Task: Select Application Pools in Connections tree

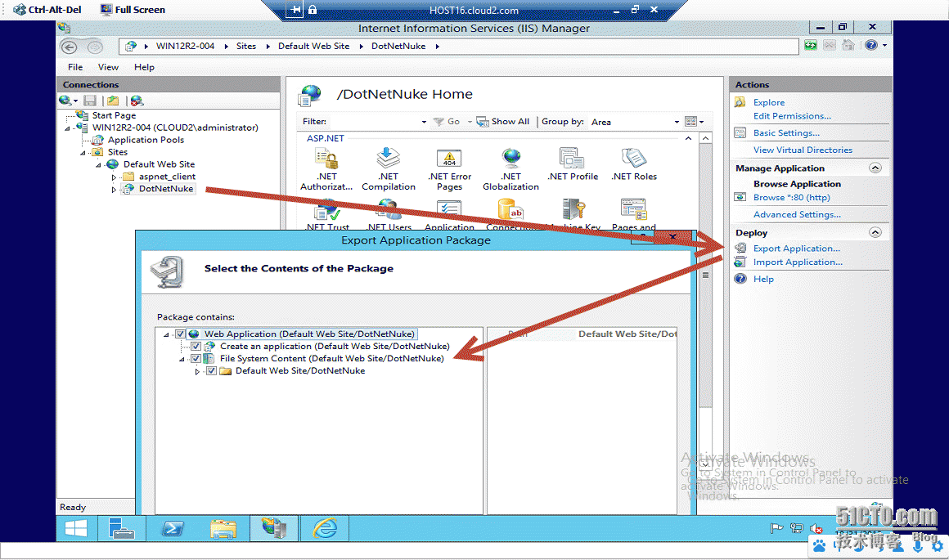Action: [146, 141]
